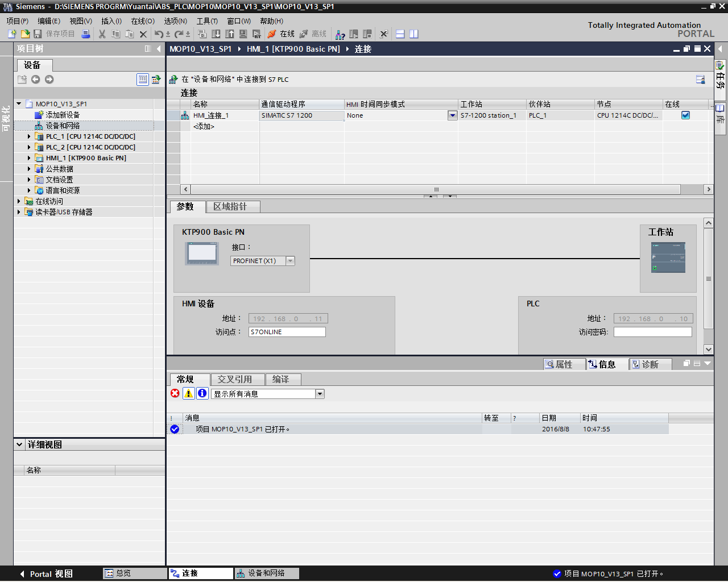Click the undo arrow icon
The height and width of the screenshot is (582, 728).
(159, 34)
